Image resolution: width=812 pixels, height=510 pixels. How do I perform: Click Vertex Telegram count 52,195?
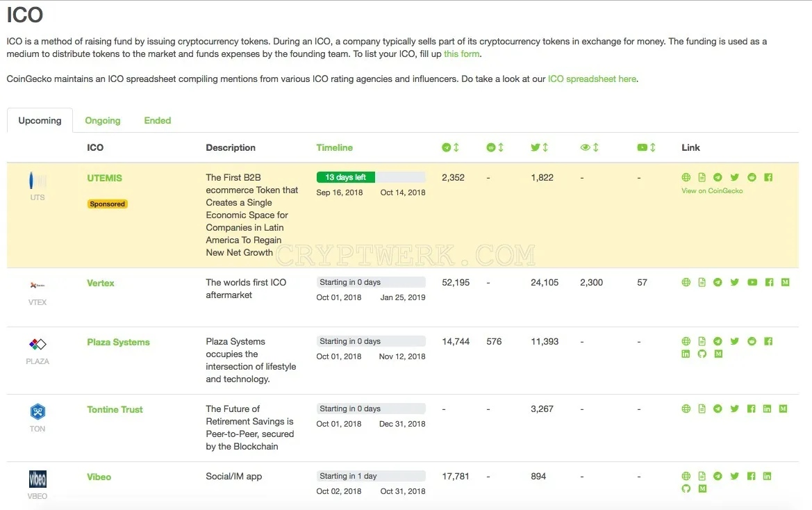456,283
